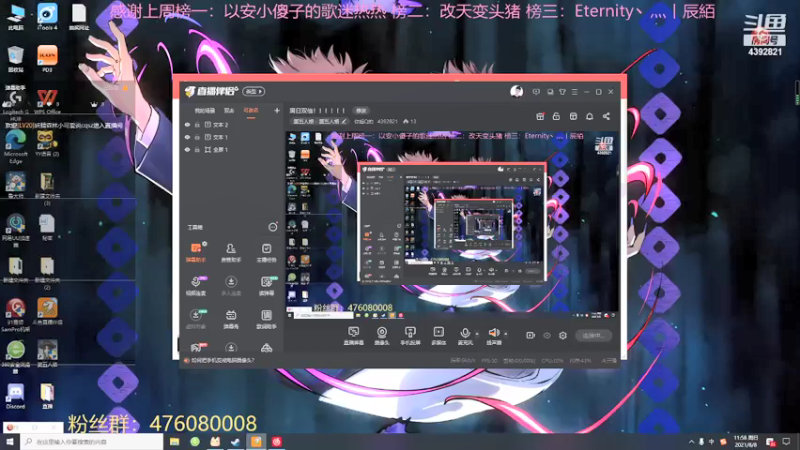This screenshot has width=800, height=450.
Task: Click the record video icon
Action: [x=531, y=335]
